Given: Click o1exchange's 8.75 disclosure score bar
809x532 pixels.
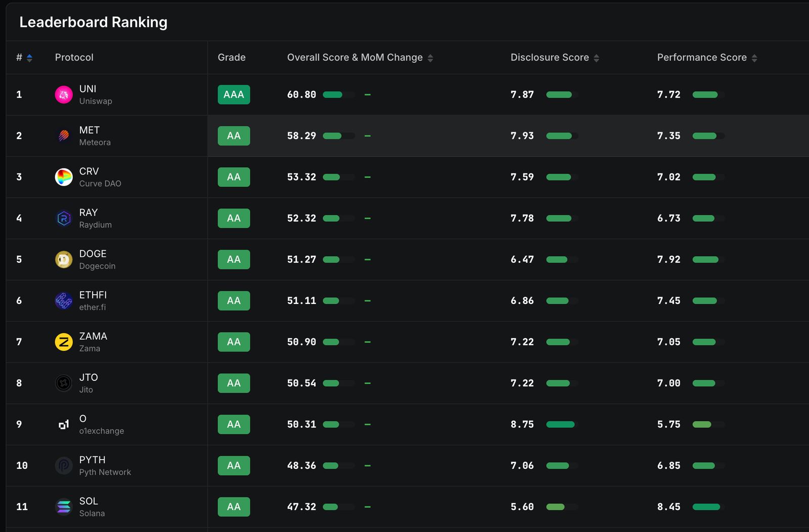Looking at the screenshot, I should point(561,424).
